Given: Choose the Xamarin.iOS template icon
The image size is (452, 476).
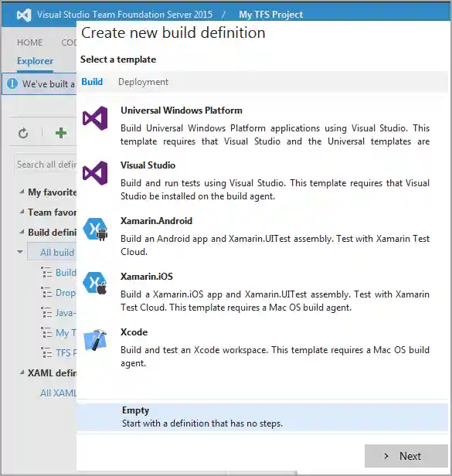Looking at the screenshot, I should click(95, 283).
